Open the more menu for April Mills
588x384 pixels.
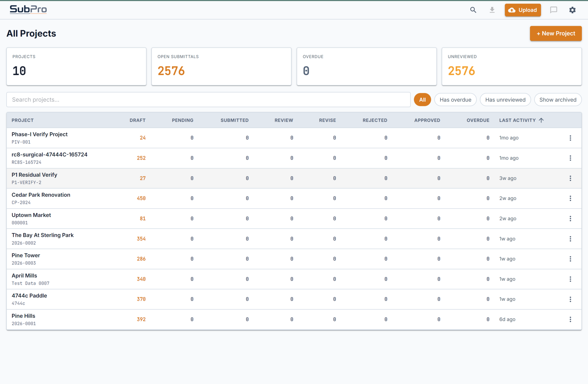[570, 279]
